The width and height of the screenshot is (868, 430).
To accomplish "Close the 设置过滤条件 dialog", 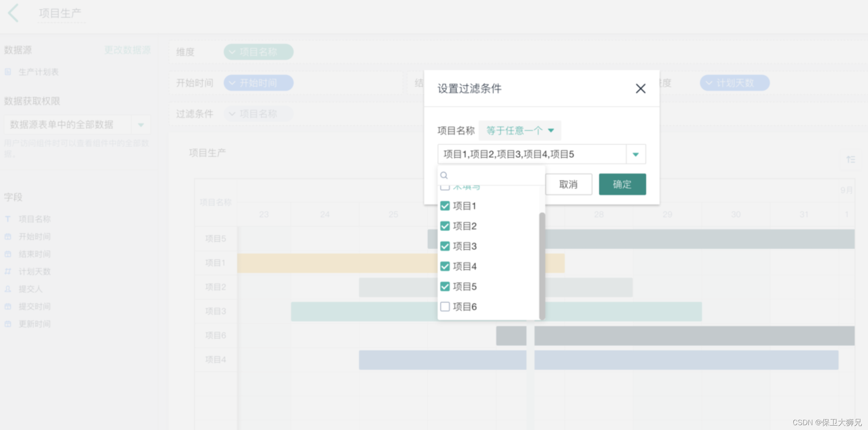I will tap(640, 89).
